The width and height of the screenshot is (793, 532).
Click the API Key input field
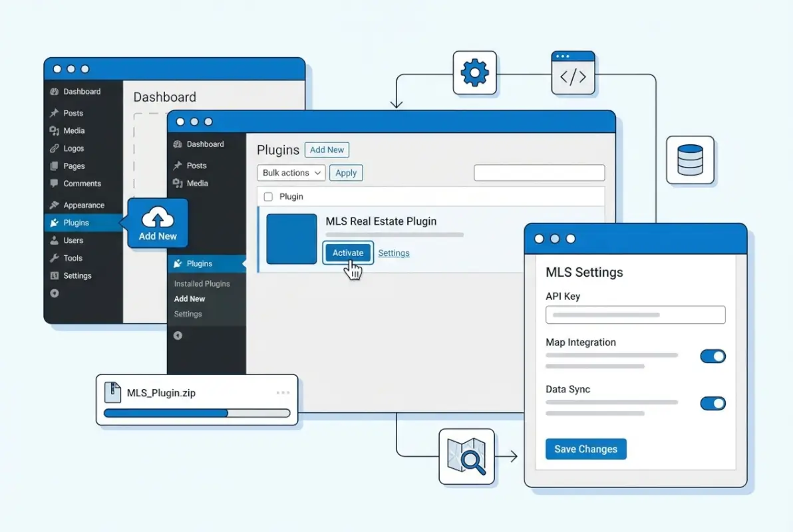coord(635,315)
